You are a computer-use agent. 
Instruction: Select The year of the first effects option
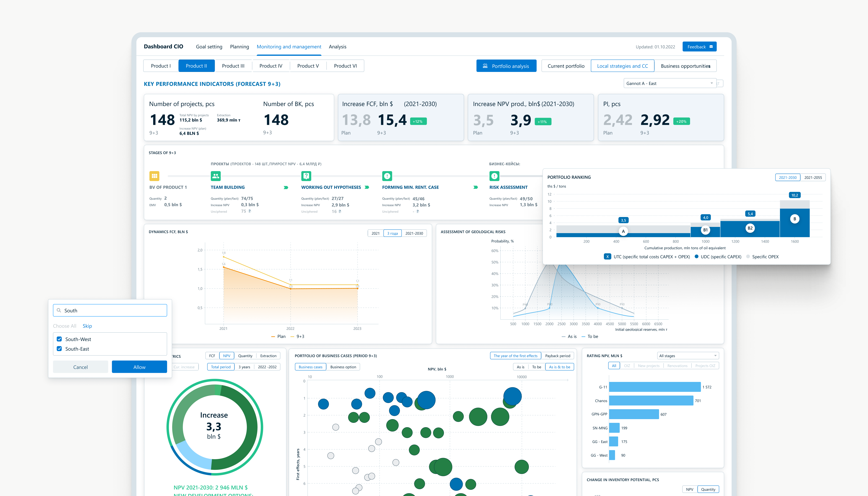coord(515,356)
